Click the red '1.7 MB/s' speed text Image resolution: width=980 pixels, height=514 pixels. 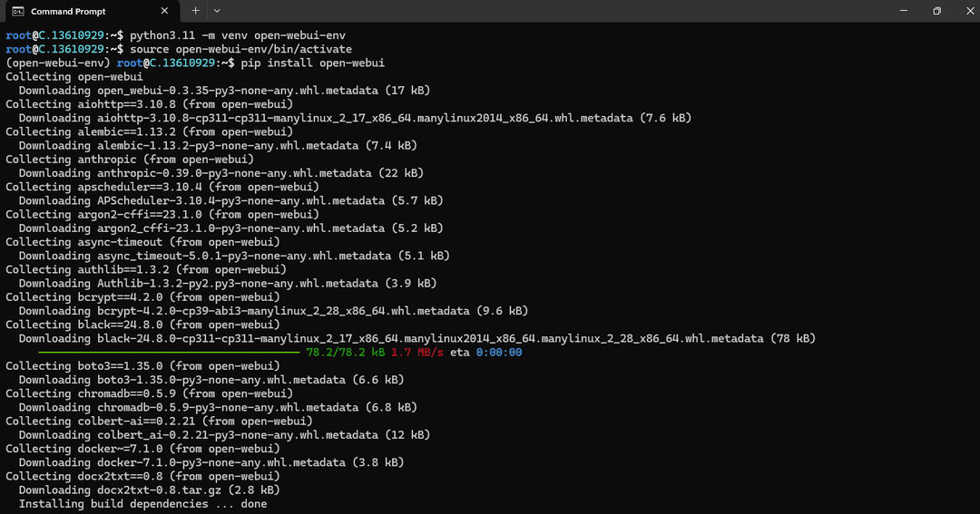point(416,352)
